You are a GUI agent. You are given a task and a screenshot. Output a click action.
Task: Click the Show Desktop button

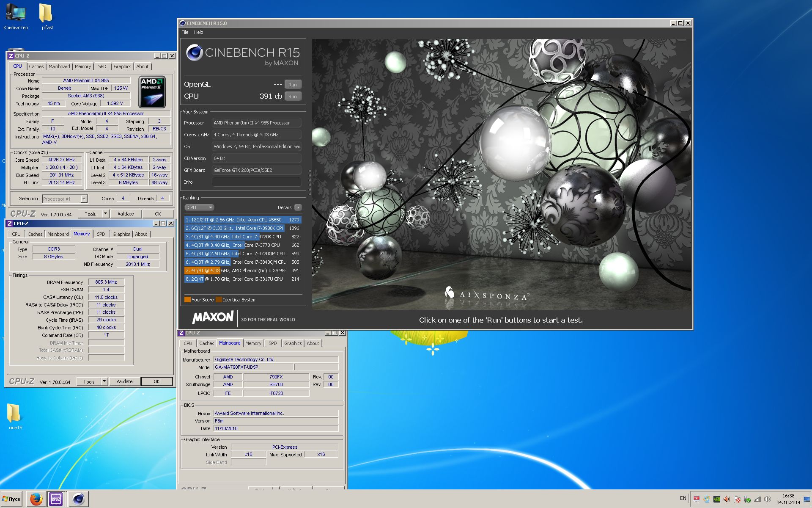click(807, 499)
